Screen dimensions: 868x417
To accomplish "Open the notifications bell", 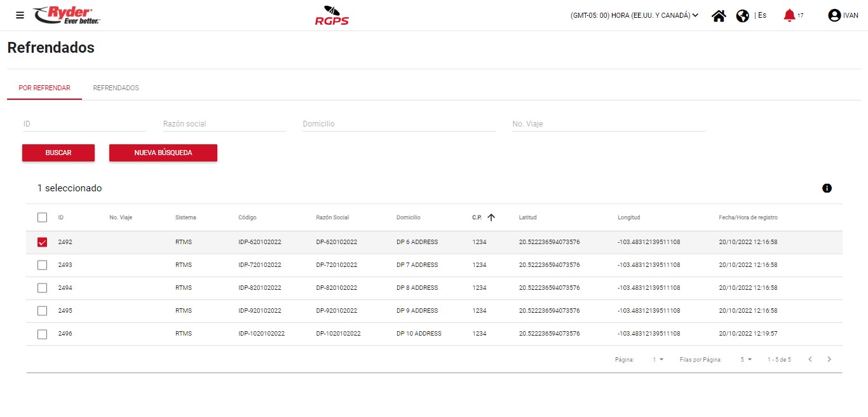I will tap(789, 15).
